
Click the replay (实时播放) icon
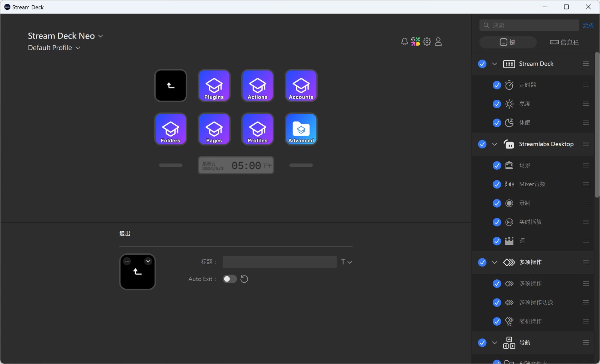[509, 222]
